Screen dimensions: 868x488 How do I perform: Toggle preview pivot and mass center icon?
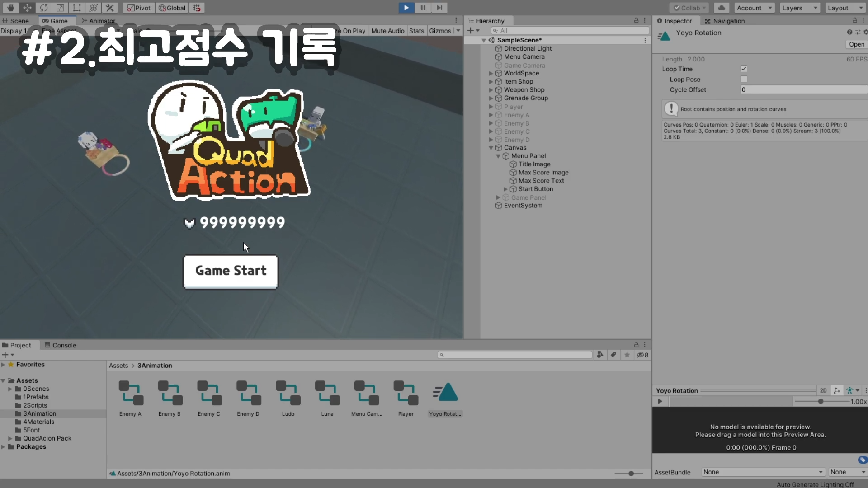point(837,390)
